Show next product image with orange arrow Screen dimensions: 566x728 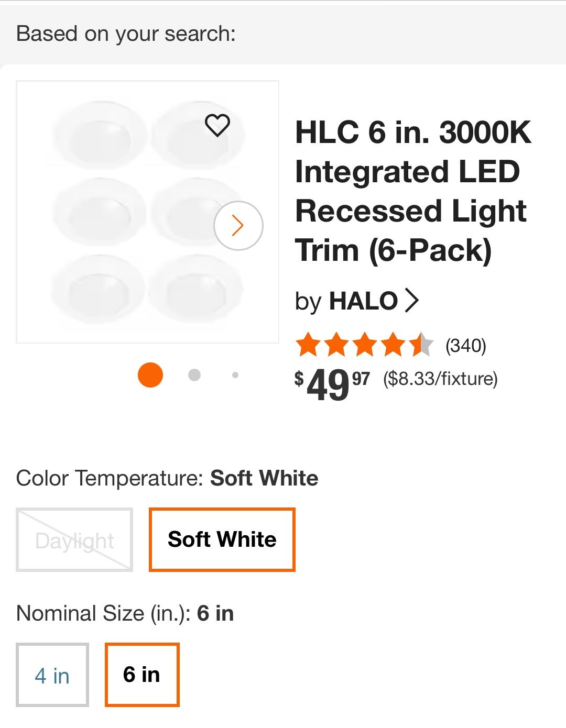[238, 226]
